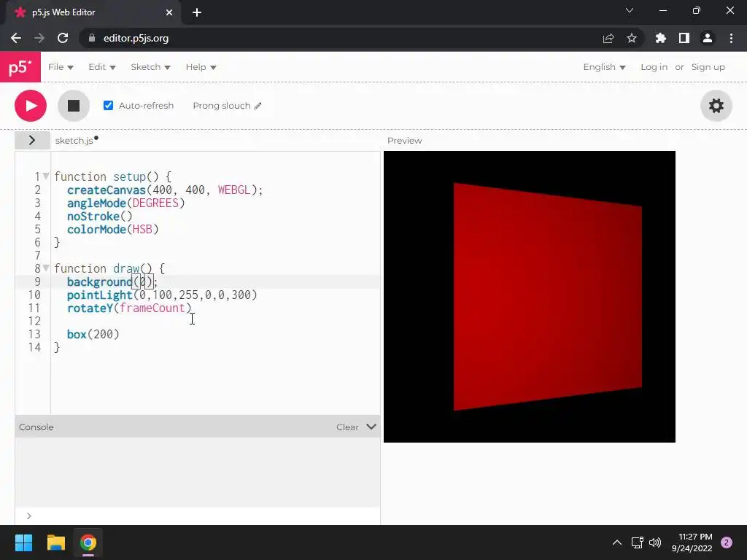Screen dimensions: 747x560
Task: Click on the box(200) code line
Action: click(93, 334)
